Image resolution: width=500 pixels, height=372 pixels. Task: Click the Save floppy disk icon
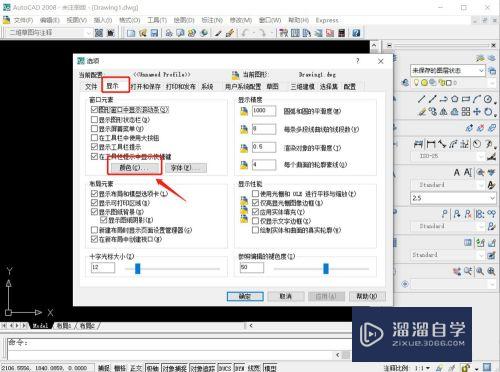pyautogui.click(x=154, y=33)
